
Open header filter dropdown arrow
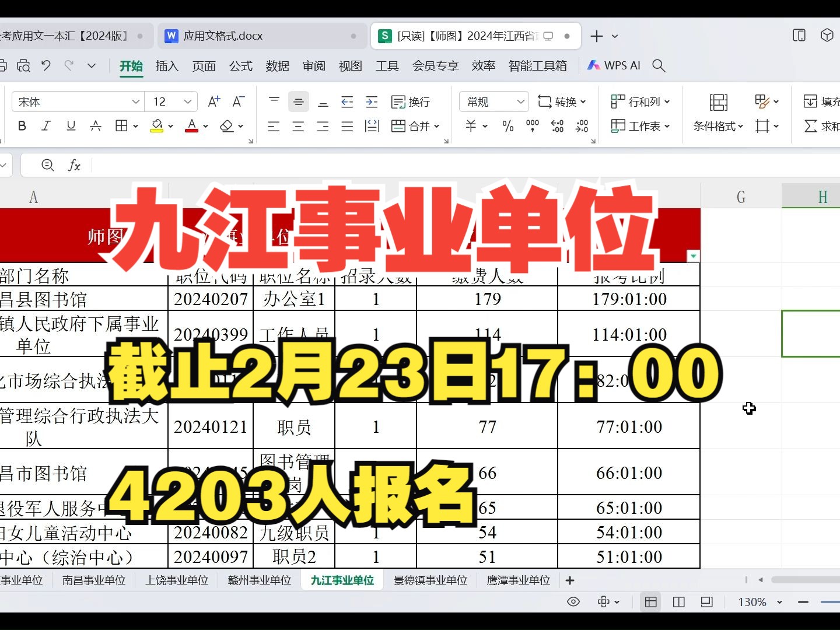point(694,256)
